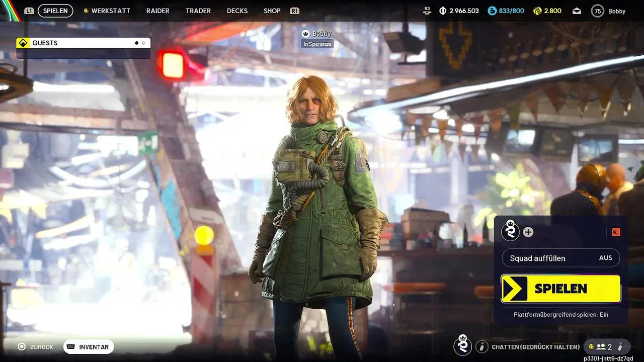Click the microphone icon beside CHATTEN
Image resolution: width=644 pixels, height=362 pixels.
click(482, 346)
